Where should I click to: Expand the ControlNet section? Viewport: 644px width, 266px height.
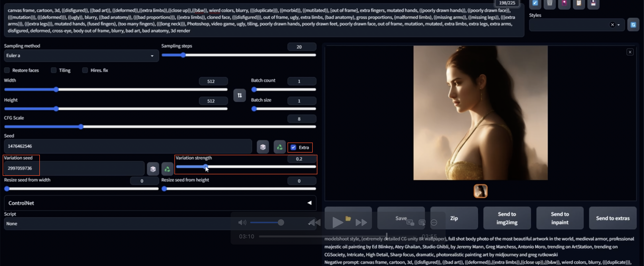309,203
